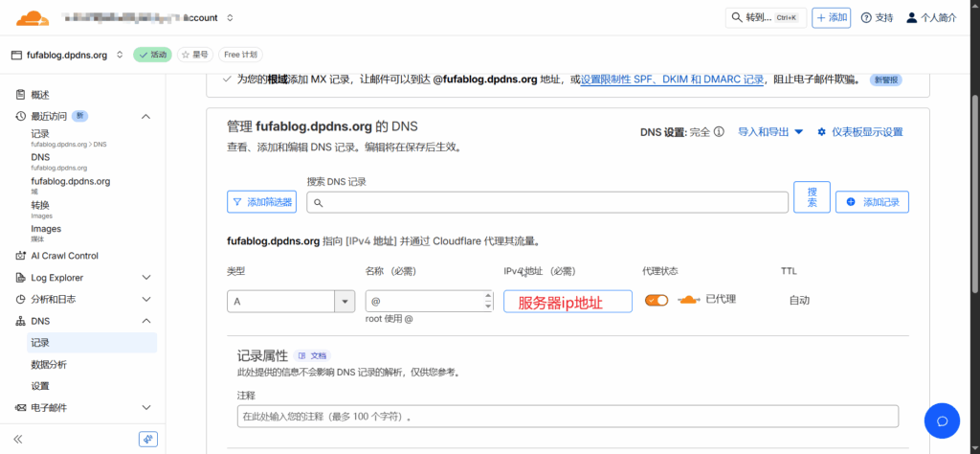This screenshot has height=454, width=980.
Task: Click the Cloudflare logo icon
Action: [33, 17]
